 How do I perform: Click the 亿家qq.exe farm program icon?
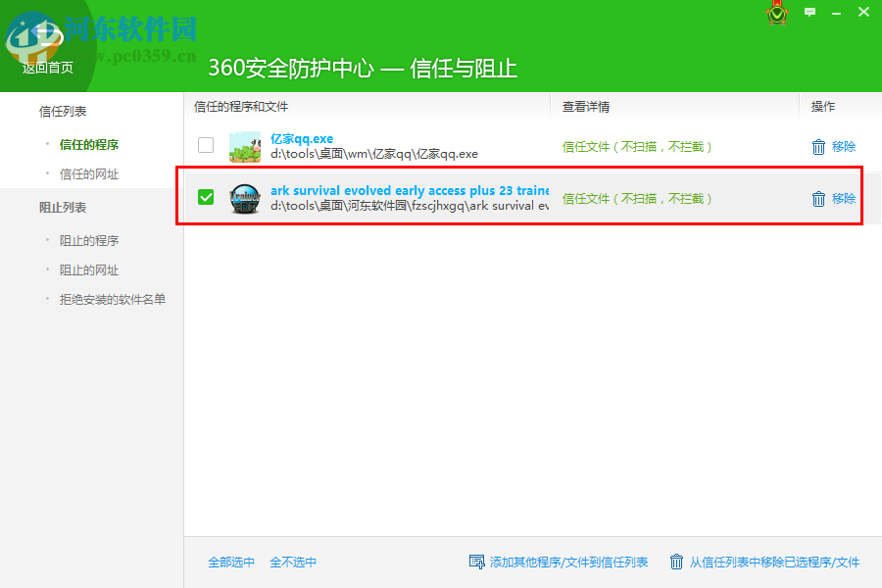(x=245, y=146)
